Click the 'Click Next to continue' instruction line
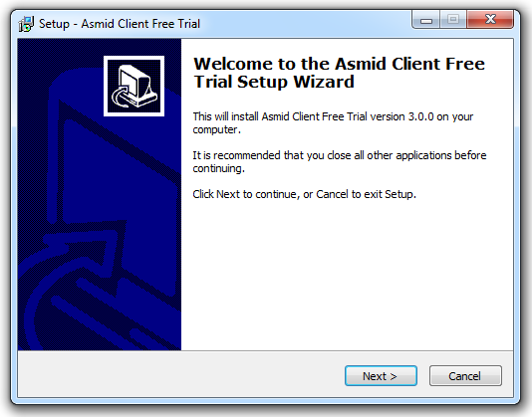532x417 pixels. click(304, 194)
